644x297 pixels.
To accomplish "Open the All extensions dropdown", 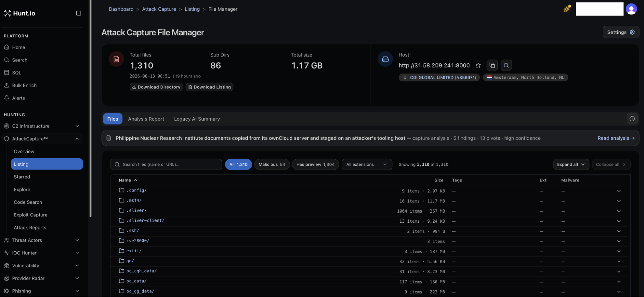I will pos(367,164).
